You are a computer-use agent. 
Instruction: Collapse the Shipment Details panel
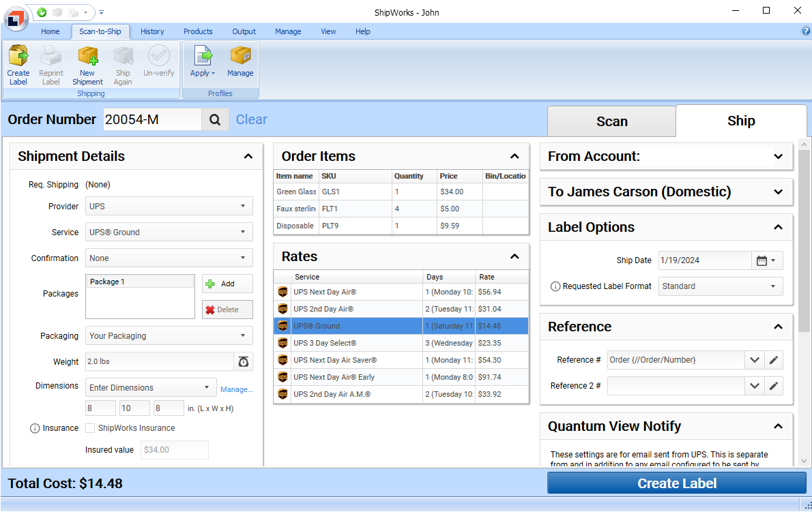pyautogui.click(x=248, y=156)
